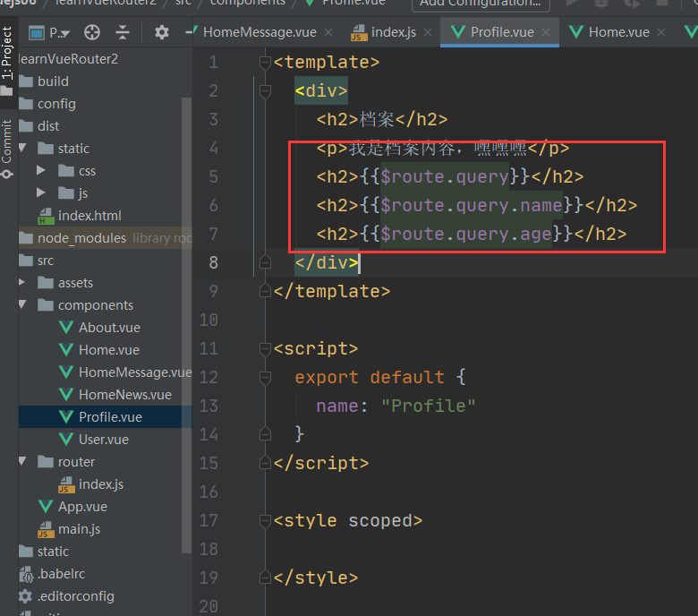Click folder icon next to components

(46, 304)
